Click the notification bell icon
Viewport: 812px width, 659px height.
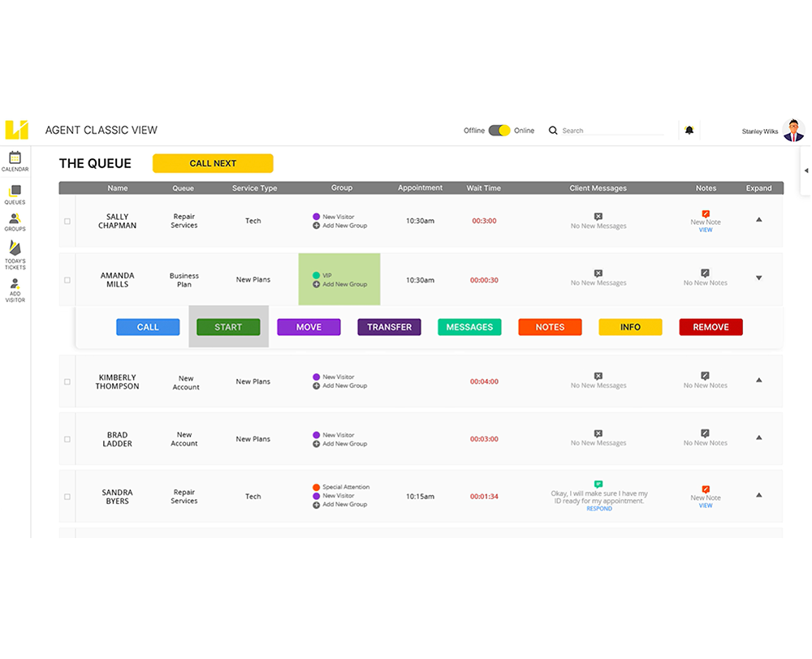point(689,130)
